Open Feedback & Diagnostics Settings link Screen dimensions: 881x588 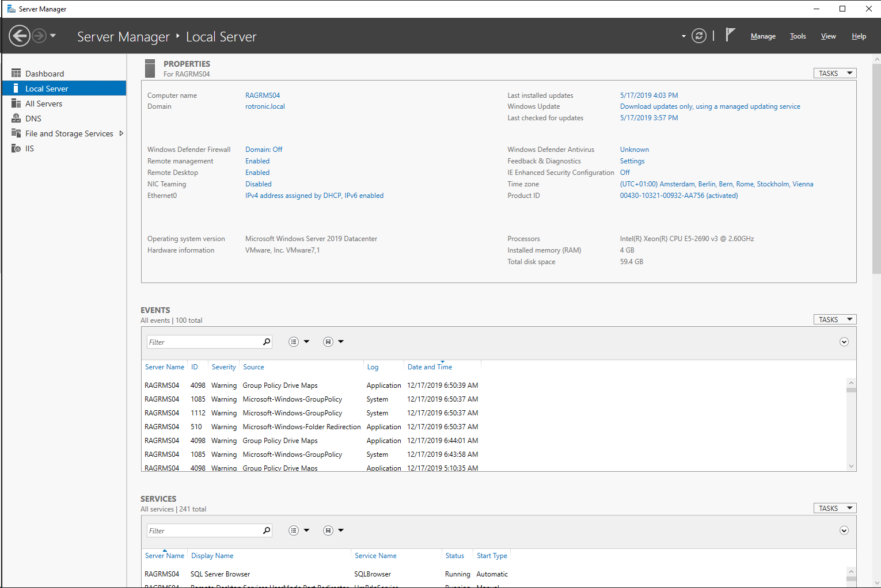tap(632, 161)
